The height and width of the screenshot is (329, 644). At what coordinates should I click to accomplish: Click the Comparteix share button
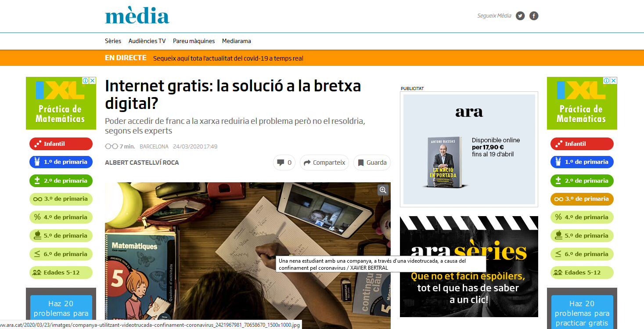coord(324,163)
